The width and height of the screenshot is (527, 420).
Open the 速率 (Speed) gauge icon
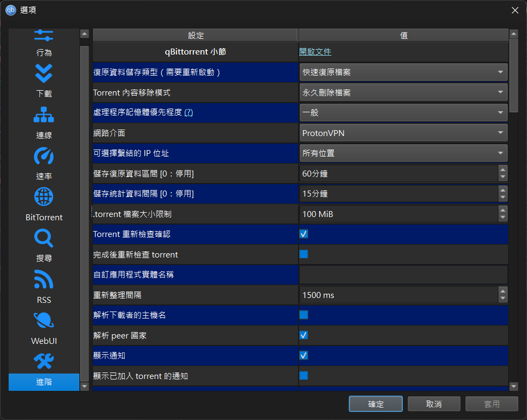(44, 156)
